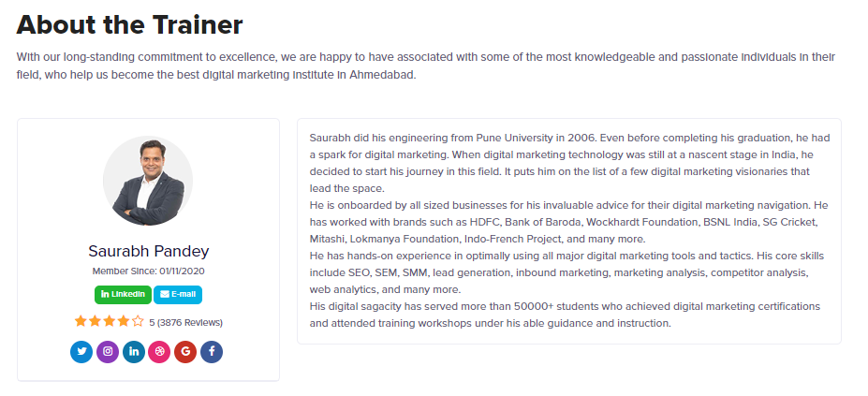
Task: Click inside the trainer biography box
Action: point(569,231)
